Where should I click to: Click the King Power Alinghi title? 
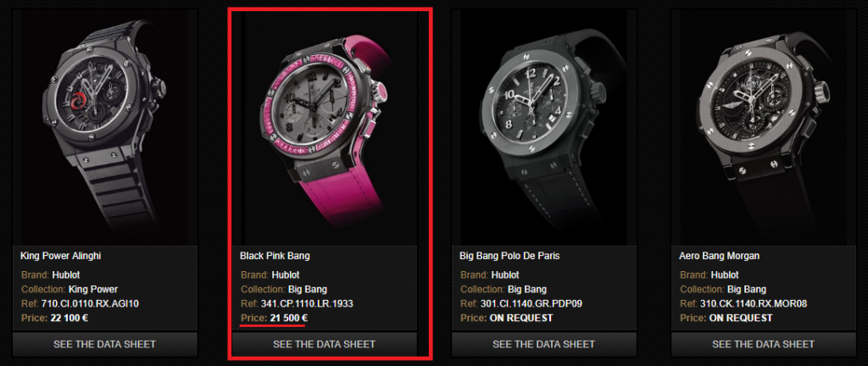point(60,256)
